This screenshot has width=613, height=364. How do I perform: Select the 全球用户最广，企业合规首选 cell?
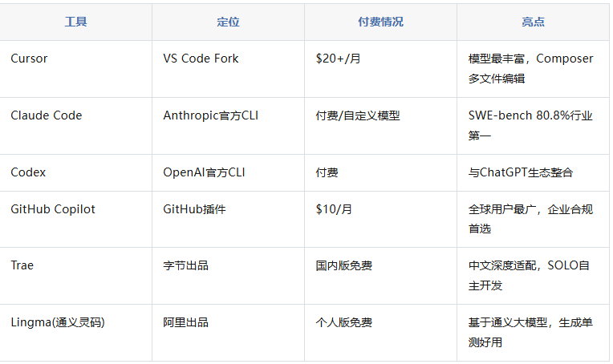tap(534, 219)
